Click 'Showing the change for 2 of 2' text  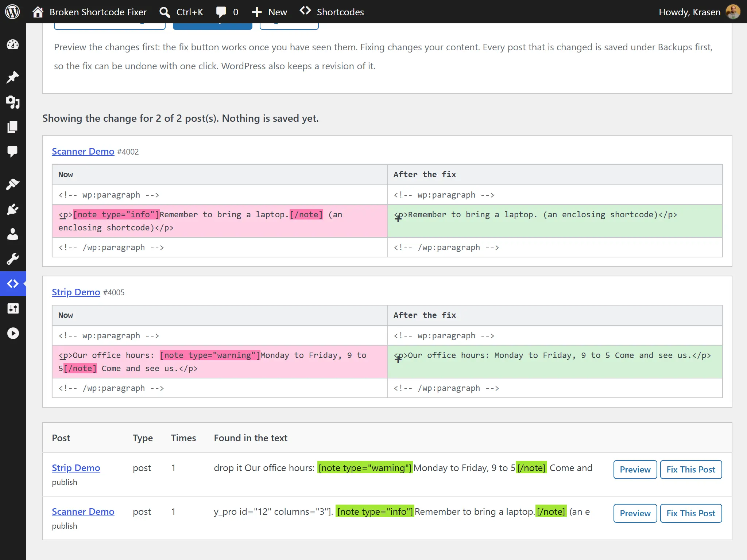tap(181, 118)
